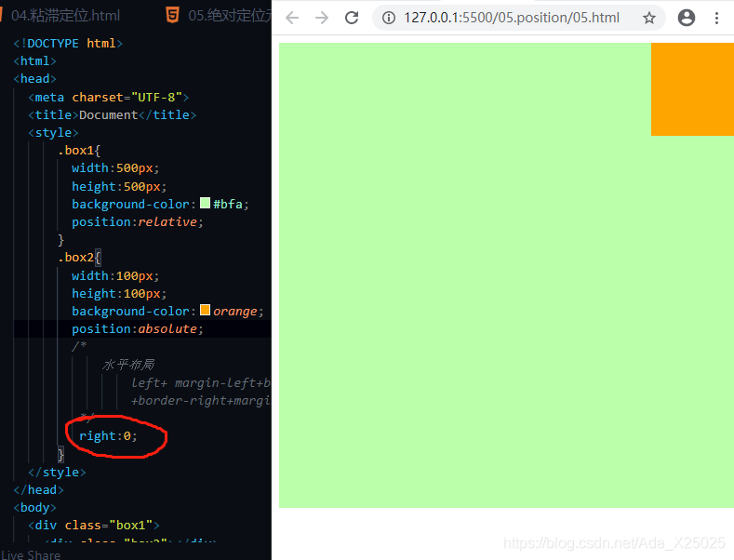Viewport: 734px width, 560px height.
Task: Click the 'position:absolute;' code line
Action: pos(138,328)
